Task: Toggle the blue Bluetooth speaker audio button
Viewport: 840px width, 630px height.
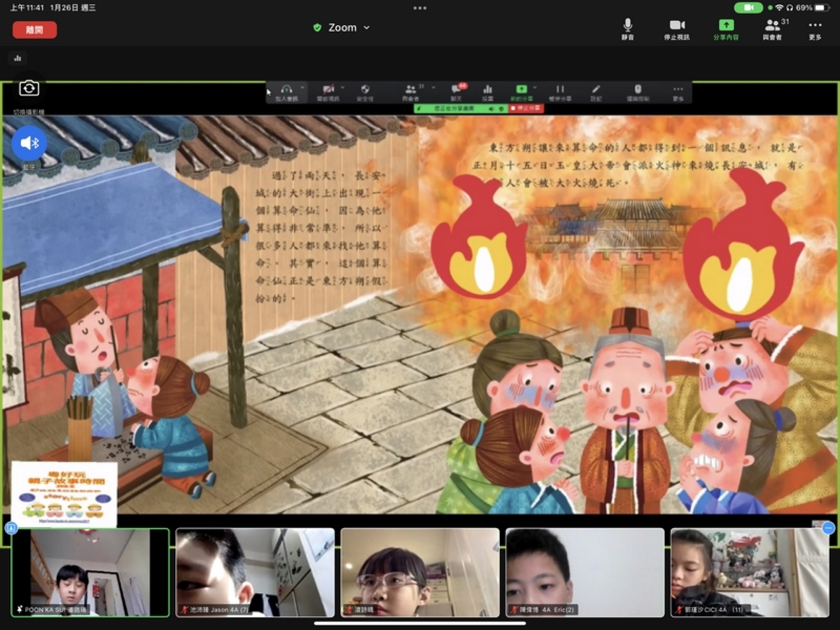Action: pos(29,143)
